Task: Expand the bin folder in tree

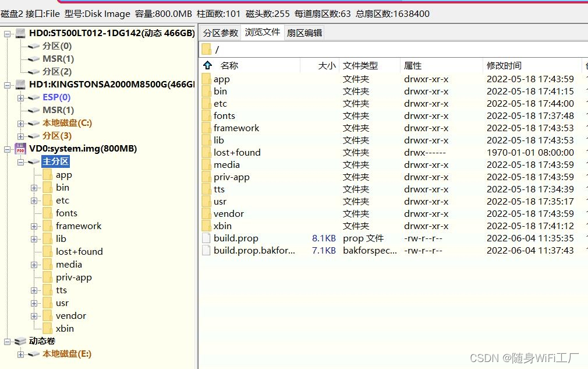Action: click(x=34, y=188)
